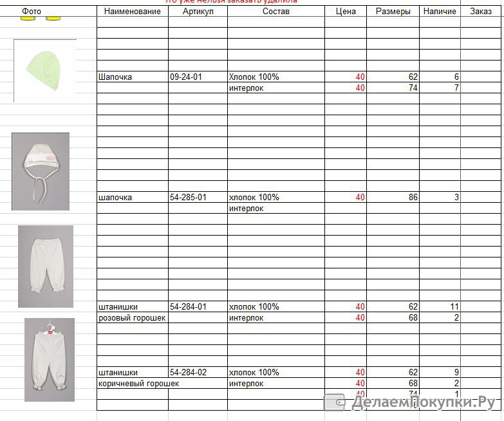The width and height of the screenshot is (504, 421).
Task: Select the cell with article 54-284-01
Action: [x=198, y=306]
